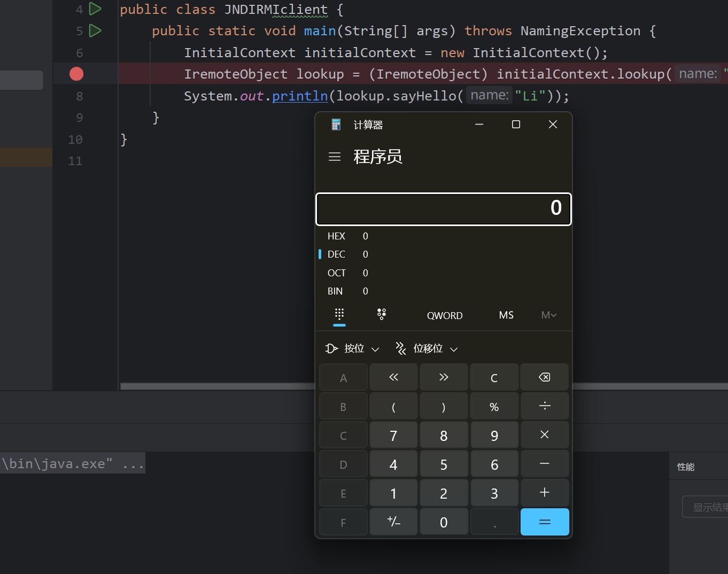Click the left shift operator key
728x574 pixels.
(393, 377)
